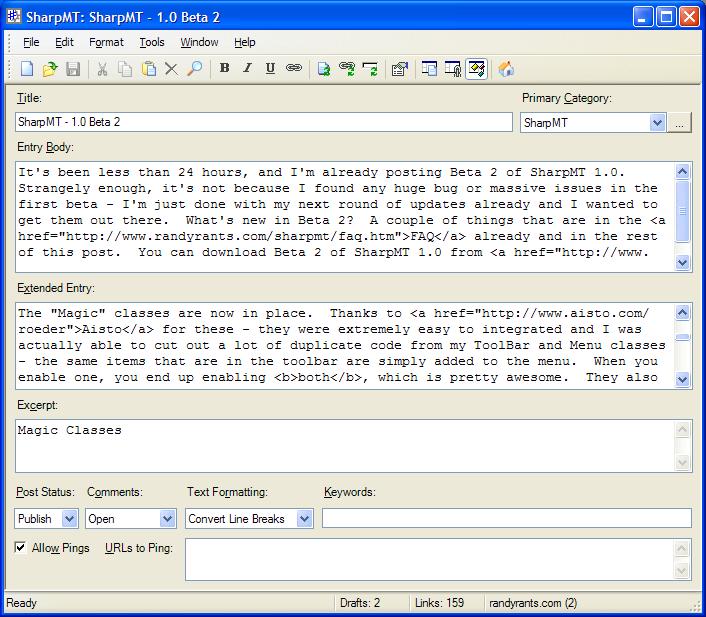Paste from clipboard using the paste icon
Image resolution: width=706 pixels, height=617 pixels.
[x=149, y=69]
